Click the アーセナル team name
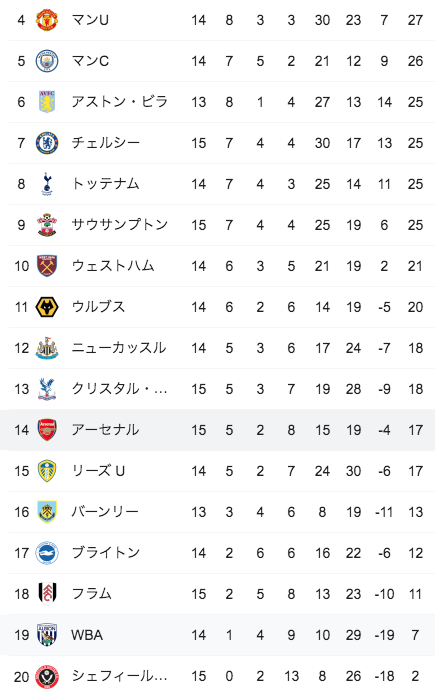 105,430
